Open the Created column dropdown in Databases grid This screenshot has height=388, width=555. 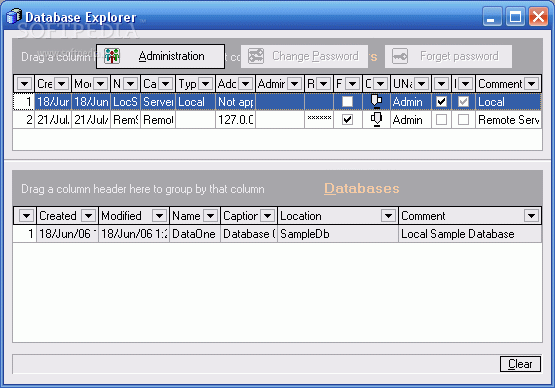tap(88, 216)
